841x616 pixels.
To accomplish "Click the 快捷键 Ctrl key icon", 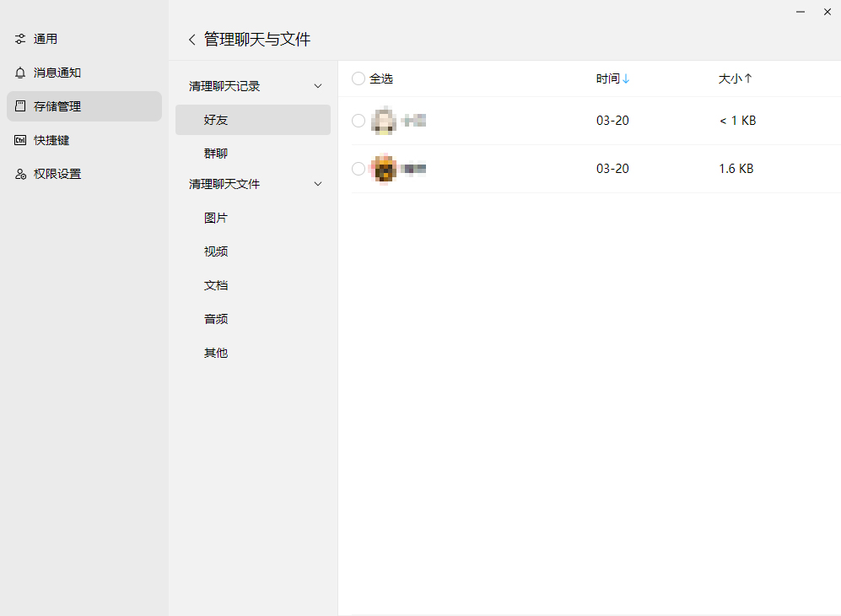I will 20,140.
